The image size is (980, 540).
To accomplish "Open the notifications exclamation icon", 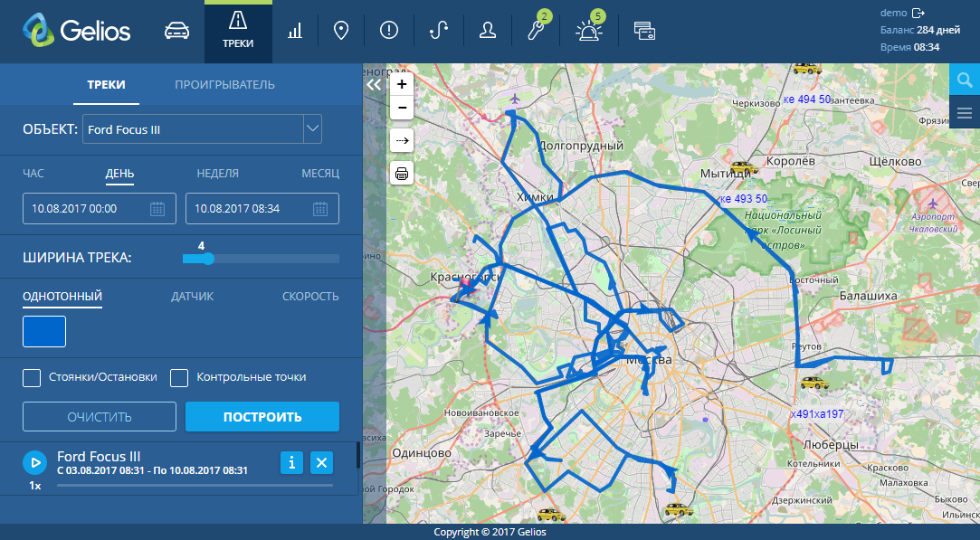I will point(390,31).
